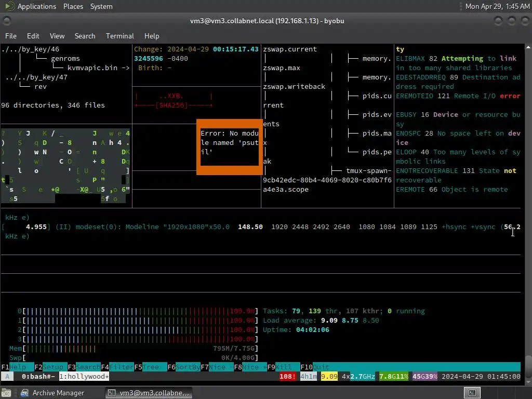
Task: Click the 7.8G11% memory status entry
Action: click(394, 376)
